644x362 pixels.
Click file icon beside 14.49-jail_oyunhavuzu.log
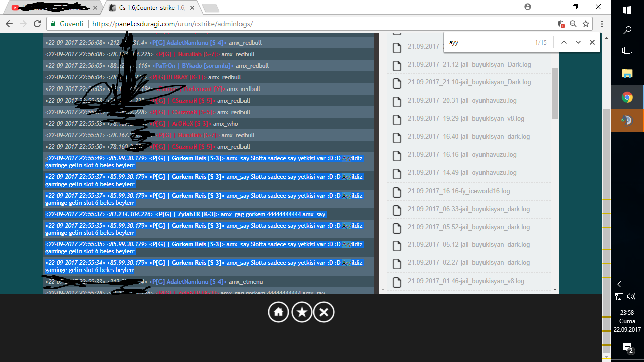click(397, 174)
